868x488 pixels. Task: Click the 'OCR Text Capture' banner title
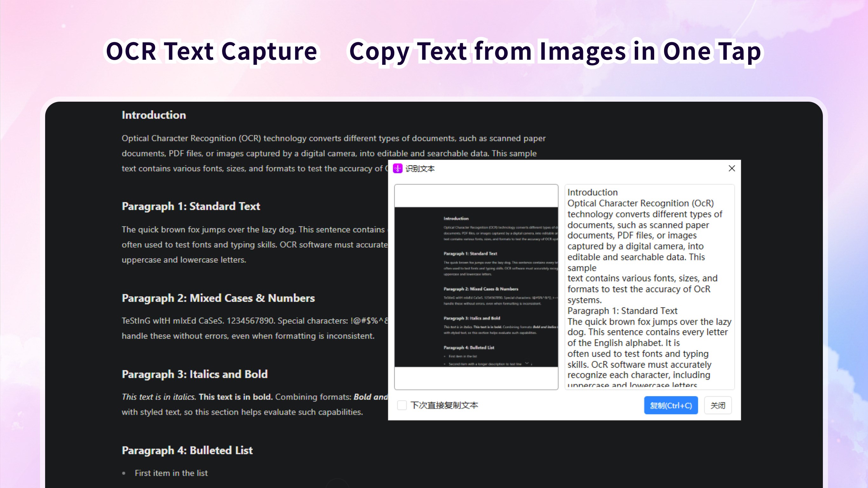point(212,51)
